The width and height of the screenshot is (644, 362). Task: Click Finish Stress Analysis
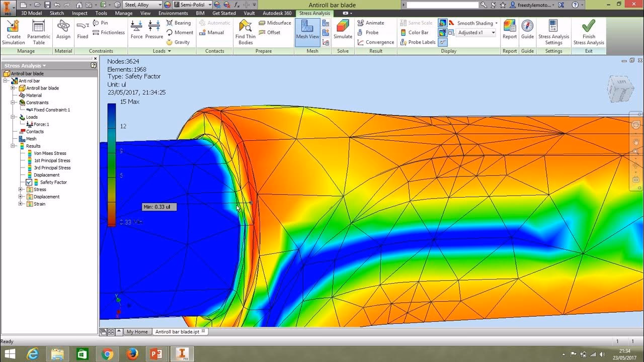point(589,33)
